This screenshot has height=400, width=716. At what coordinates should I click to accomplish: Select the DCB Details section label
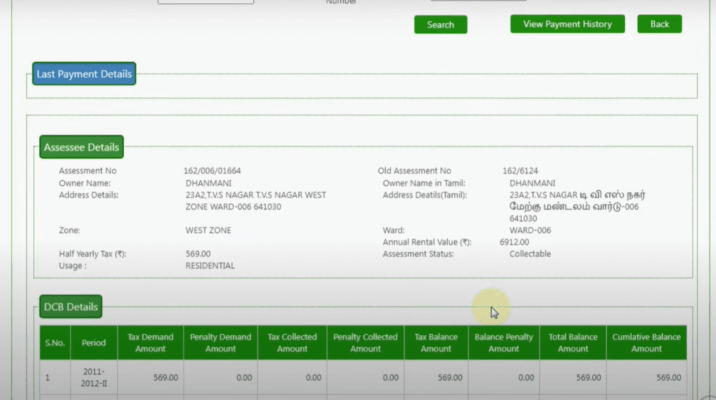click(x=71, y=307)
